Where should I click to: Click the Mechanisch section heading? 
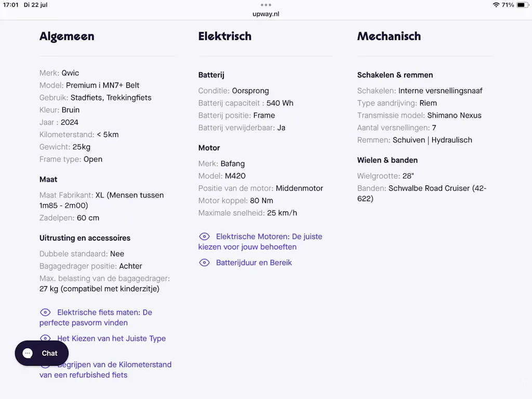[x=389, y=36]
